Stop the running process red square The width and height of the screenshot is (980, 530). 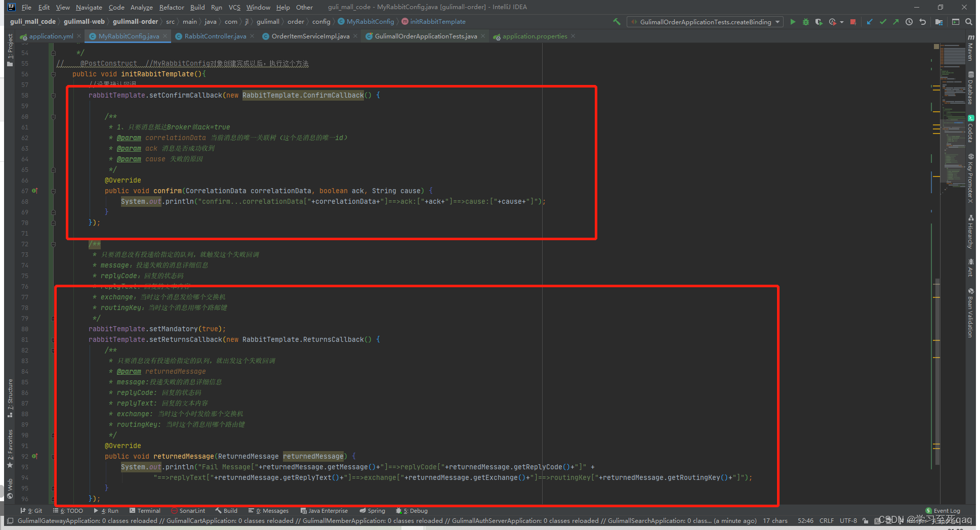point(853,22)
